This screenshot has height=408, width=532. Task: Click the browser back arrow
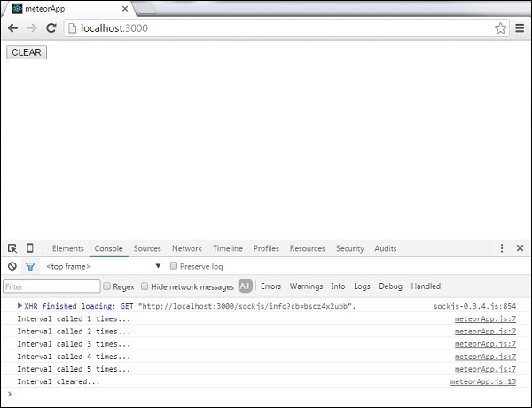coord(12,28)
